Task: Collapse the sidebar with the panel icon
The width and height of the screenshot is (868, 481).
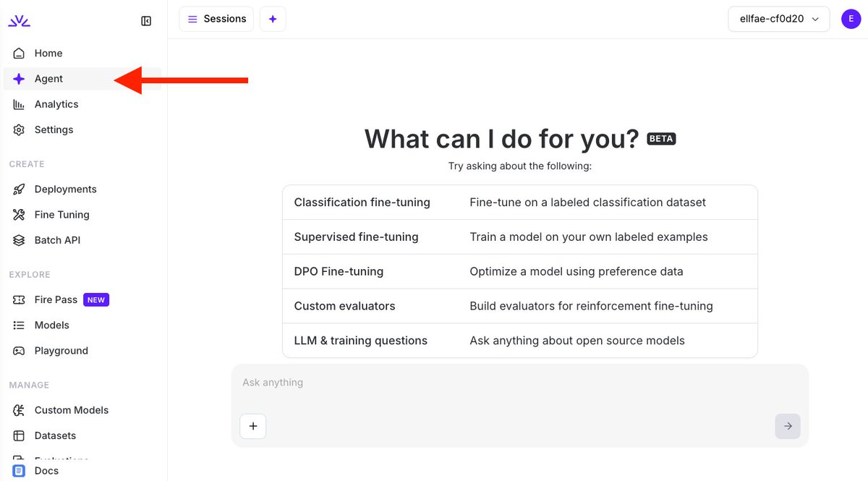Action: [x=146, y=21]
